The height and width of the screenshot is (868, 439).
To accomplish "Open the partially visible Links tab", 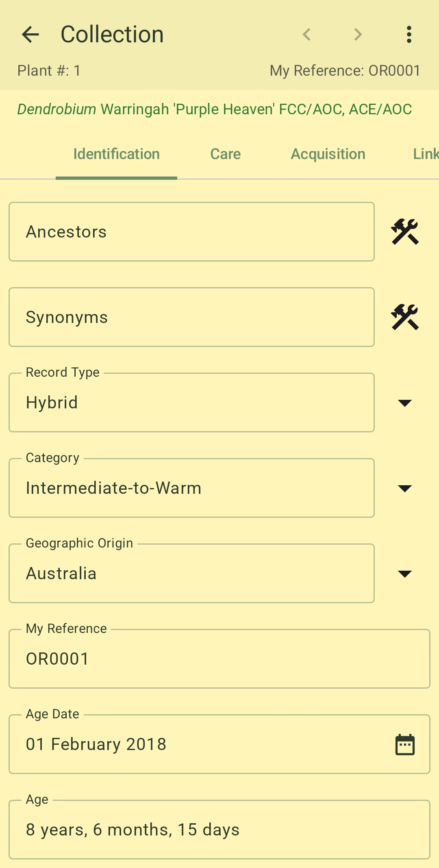I will tap(425, 154).
